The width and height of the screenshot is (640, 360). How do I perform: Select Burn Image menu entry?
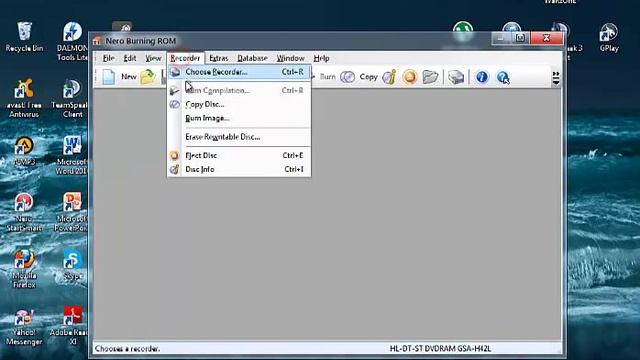click(x=239, y=118)
